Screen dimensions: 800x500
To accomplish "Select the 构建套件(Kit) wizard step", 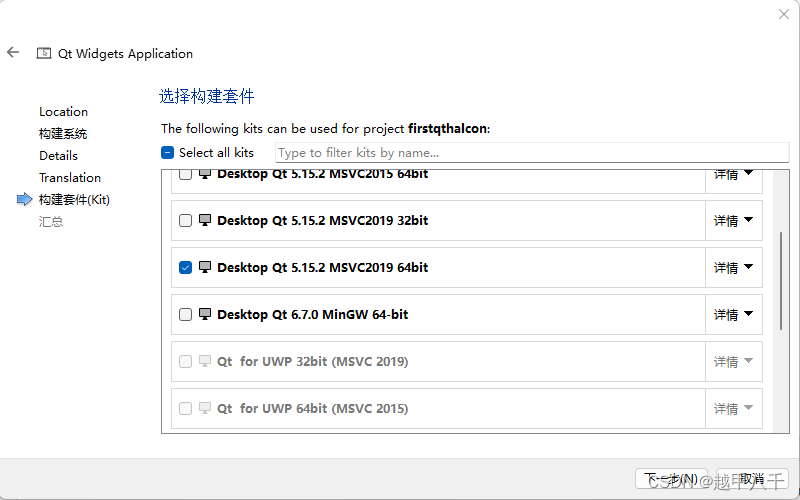I will [x=74, y=199].
